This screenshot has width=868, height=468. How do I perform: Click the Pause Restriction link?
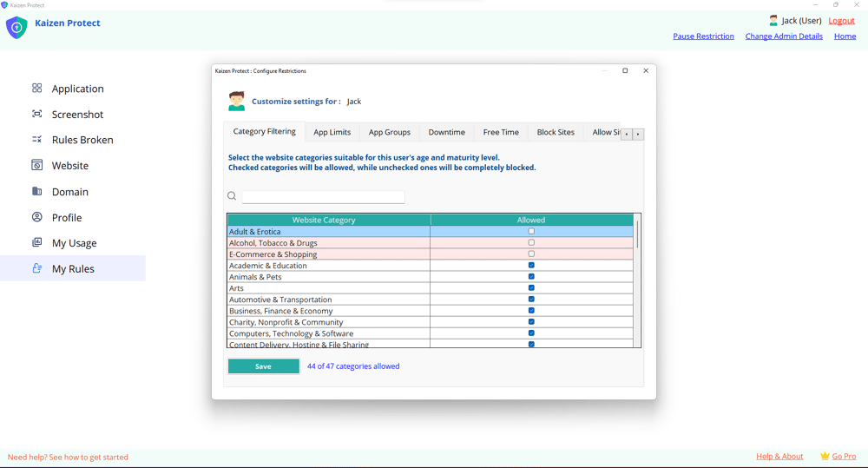pos(703,36)
